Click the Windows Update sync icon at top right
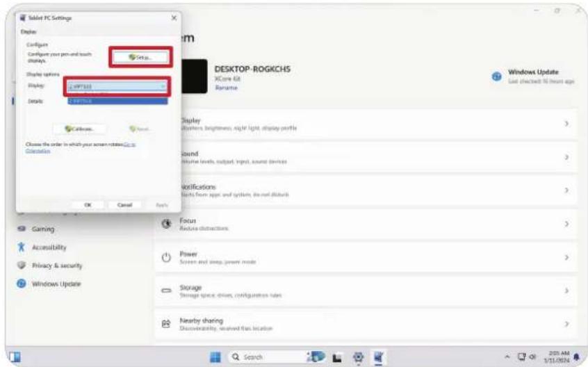 (496, 76)
